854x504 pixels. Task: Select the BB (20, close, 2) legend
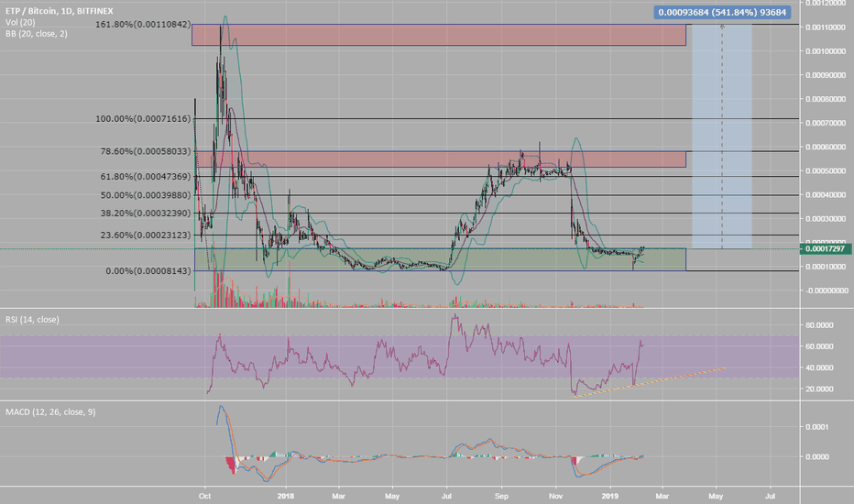pyautogui.click(x=37, y=34)
